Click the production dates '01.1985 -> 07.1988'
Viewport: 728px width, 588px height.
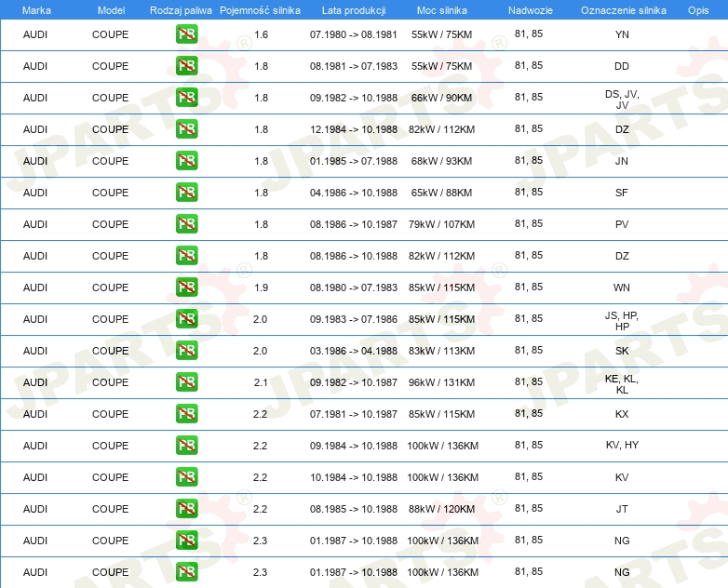pyautogui.click(x=354, y=161)
